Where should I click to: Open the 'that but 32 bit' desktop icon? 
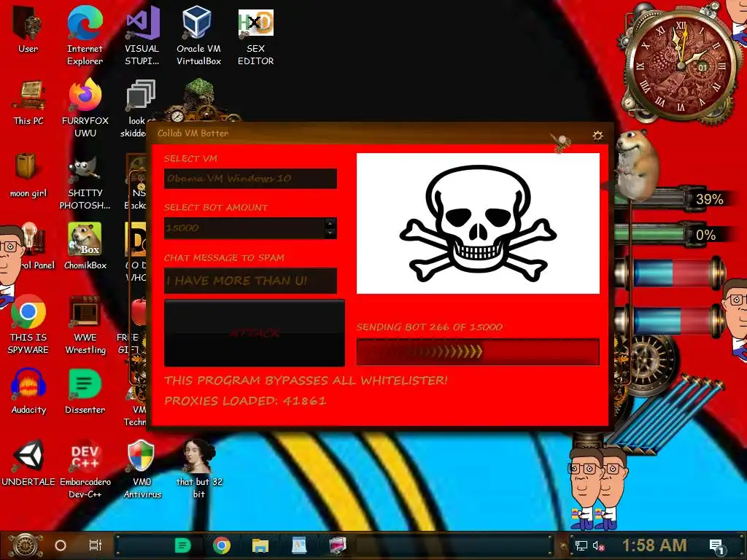(199, 469)
